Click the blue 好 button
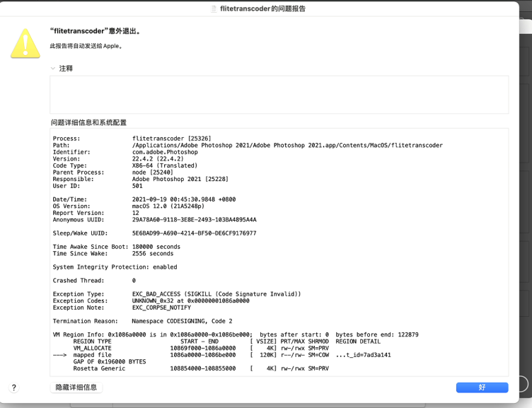The height and width of the screenshot is (408, 532). (x=482, y=387)
